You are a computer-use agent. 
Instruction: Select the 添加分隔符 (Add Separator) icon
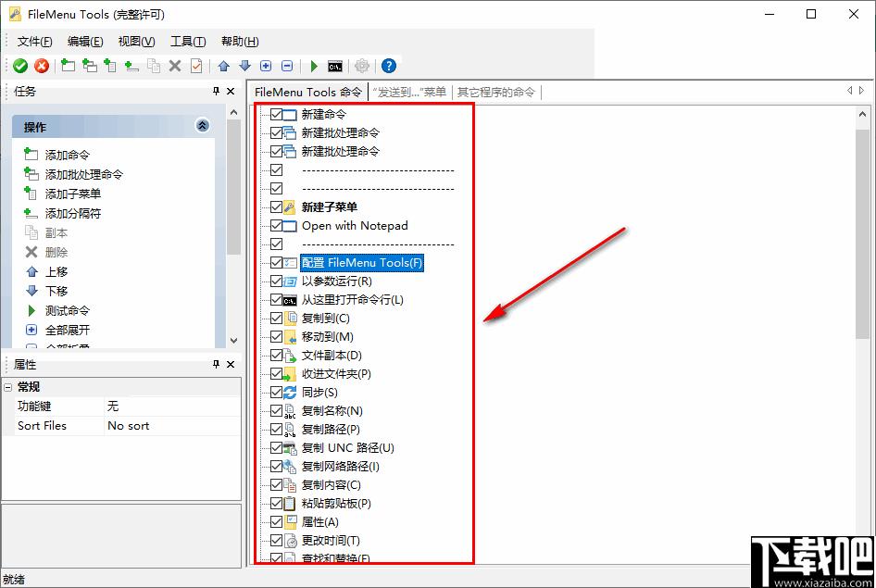click(30, 212)
